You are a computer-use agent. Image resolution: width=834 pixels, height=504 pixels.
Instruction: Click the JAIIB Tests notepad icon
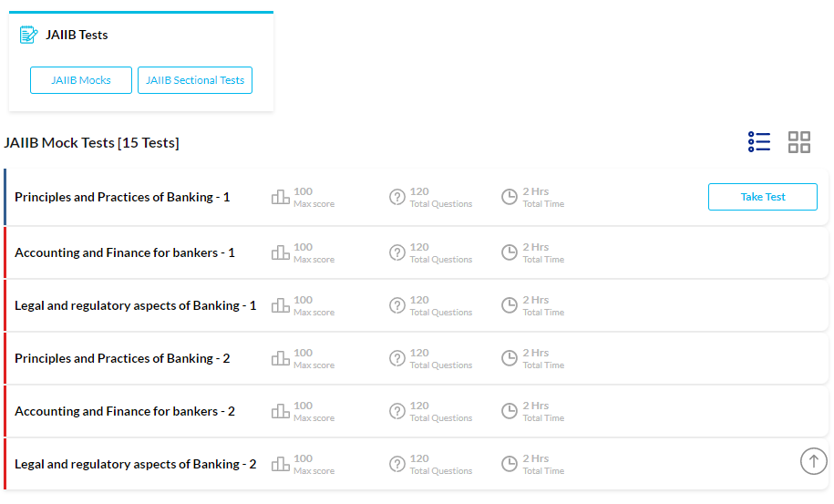29,35
